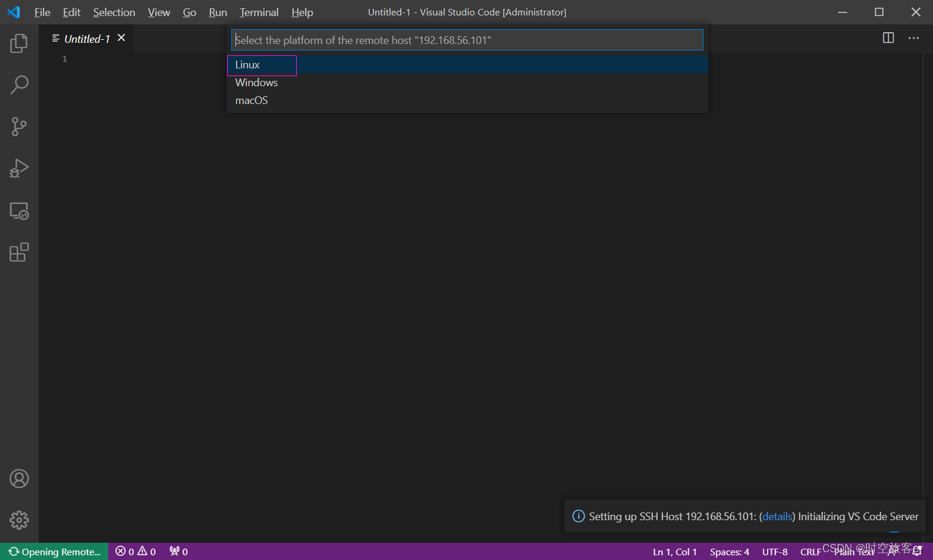Open the File menu
933x560 pixels.
(x=42, y=12)
